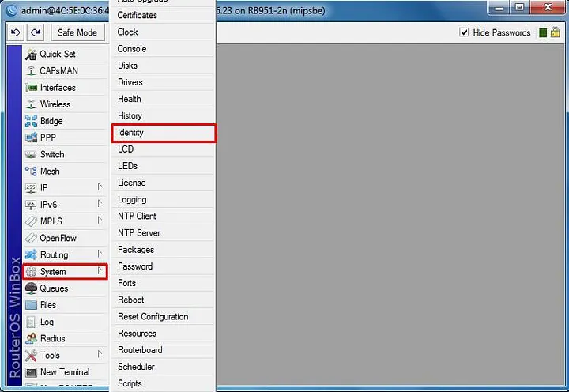The image size is (569, 392).
Task: Click the System gear icon
Action: 31,272
